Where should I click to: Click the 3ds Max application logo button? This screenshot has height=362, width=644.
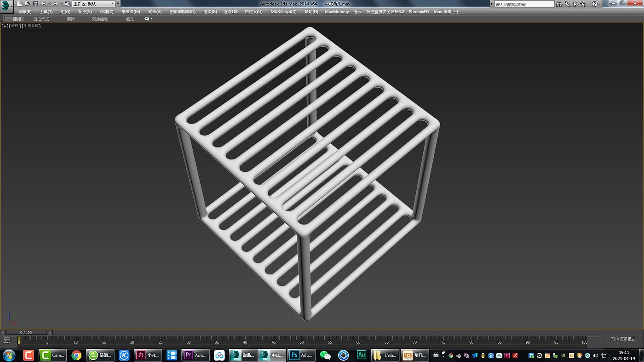[x=6, y=6]
